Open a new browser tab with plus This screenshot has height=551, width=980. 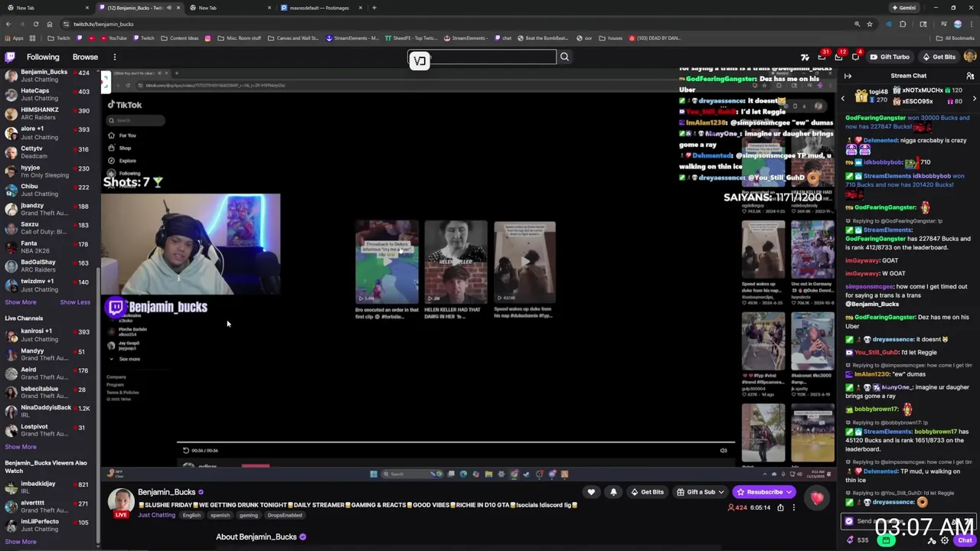pos(374,8)
